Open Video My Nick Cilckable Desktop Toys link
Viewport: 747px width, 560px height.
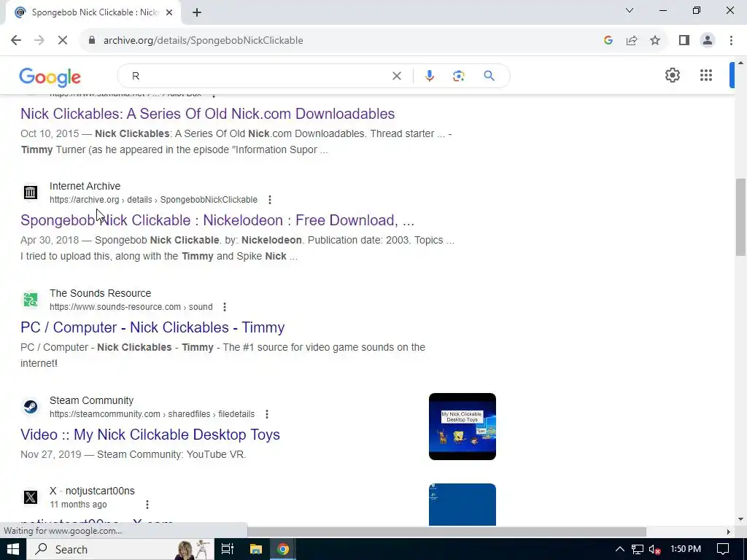150,435
